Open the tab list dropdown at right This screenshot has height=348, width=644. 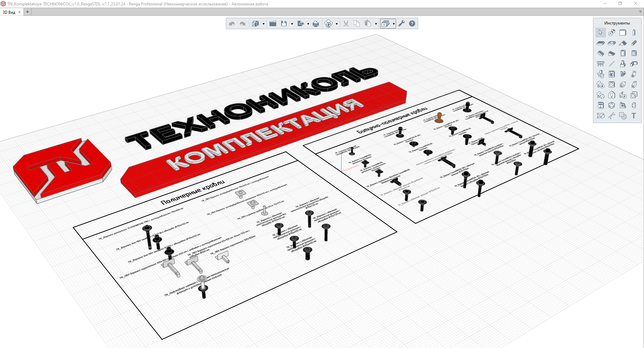640,12
